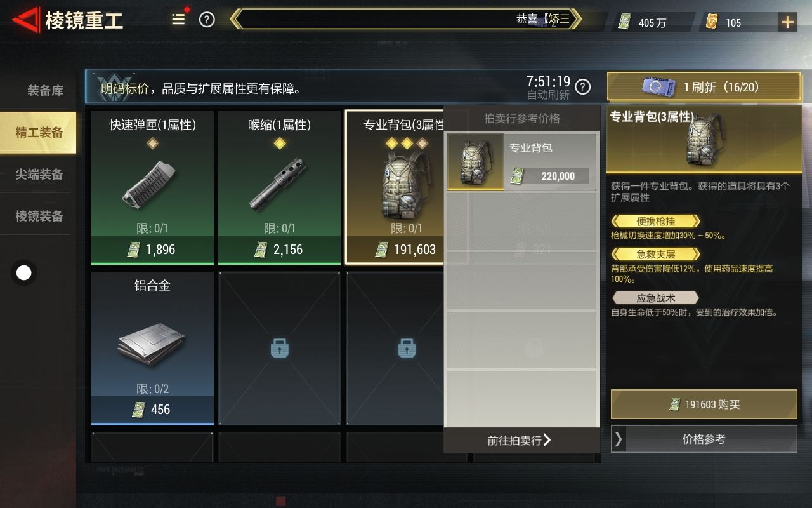Screen dimensions: 812x508
Task: Tap the green cash currency icon
Action: click(x=625, y=22)
